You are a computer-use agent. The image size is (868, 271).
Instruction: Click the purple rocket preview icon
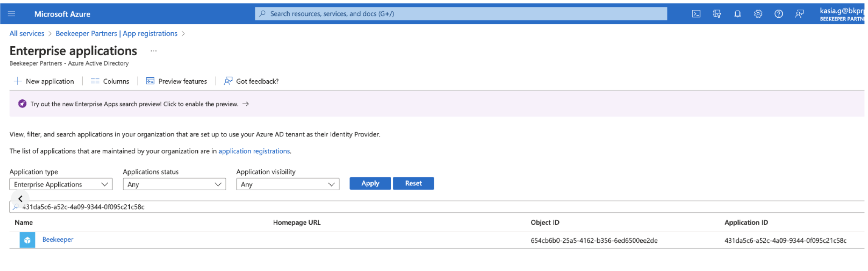point(22,104)
